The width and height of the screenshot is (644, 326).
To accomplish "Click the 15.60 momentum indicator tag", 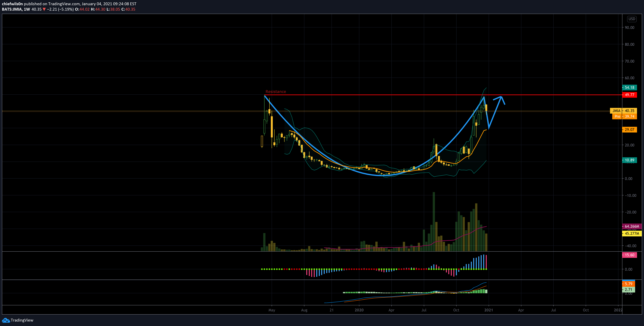I will [x=629, y=255].
